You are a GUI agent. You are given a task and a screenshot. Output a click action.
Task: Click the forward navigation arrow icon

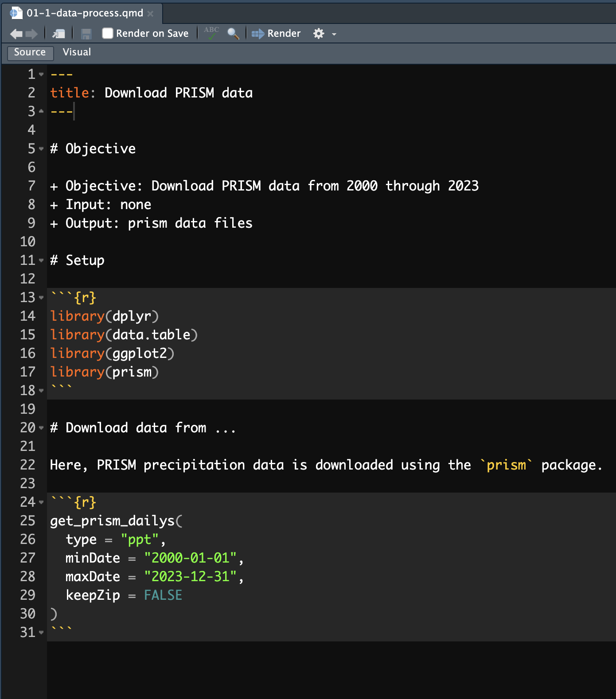[31, 34]
